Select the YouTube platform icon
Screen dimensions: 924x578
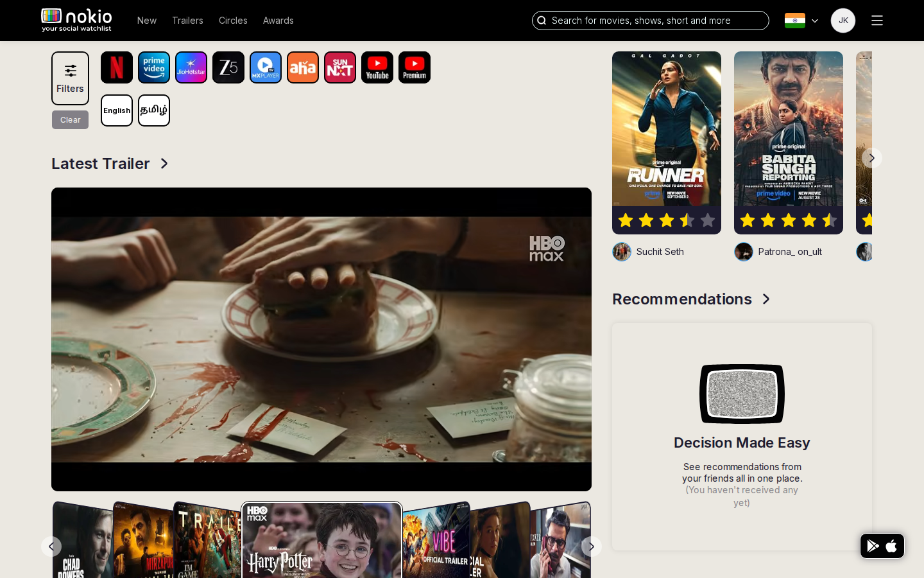click(x=377, y=67)
